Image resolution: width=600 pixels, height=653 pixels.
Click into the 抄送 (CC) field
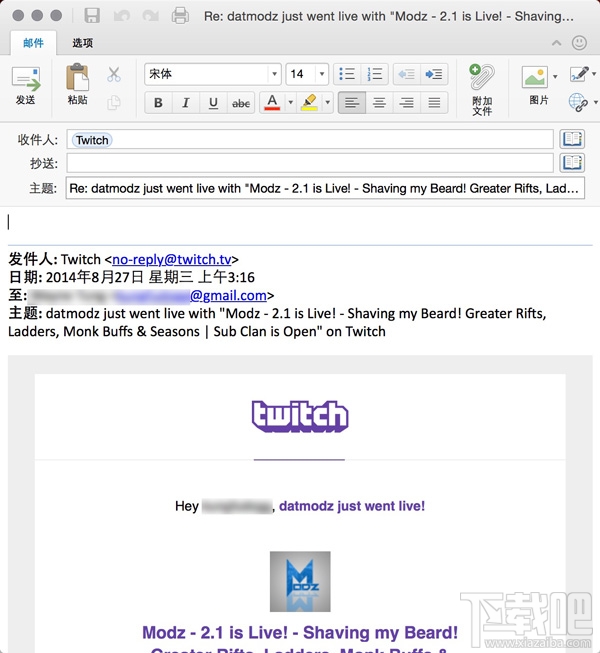click(x=310, y=163)
